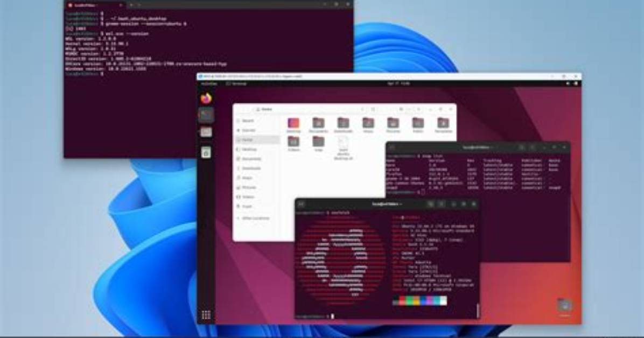The image size is (644, 338).
Task: Open profile dropdown in Windows Terminal tab bar
Action: point(139,5)
